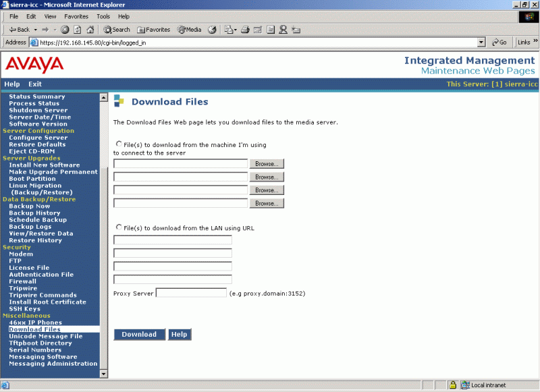The image size is (540, 392).
Task: Select download from LAN using URL option
Action: click(x=119, y=227)
